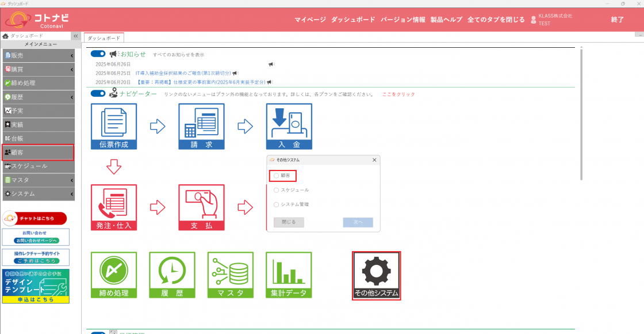The height and width of the screenshot is (334, 644).
Task: Open the 履歴 history clock icon
Action: click(172, 275)
